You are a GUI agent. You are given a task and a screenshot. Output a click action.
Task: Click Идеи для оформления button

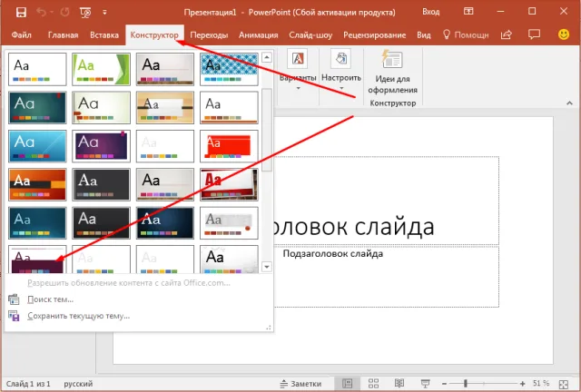pyautogui.click(x=393, y=72)
